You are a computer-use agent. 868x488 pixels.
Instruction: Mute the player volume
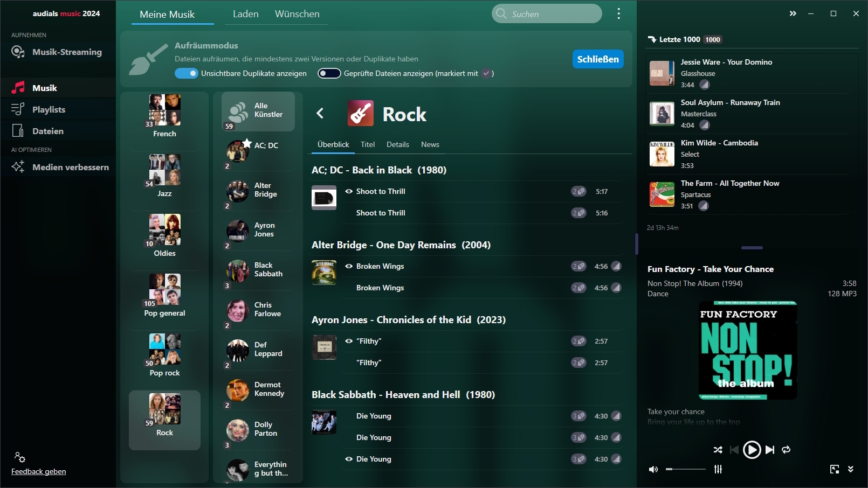(653, 469)
